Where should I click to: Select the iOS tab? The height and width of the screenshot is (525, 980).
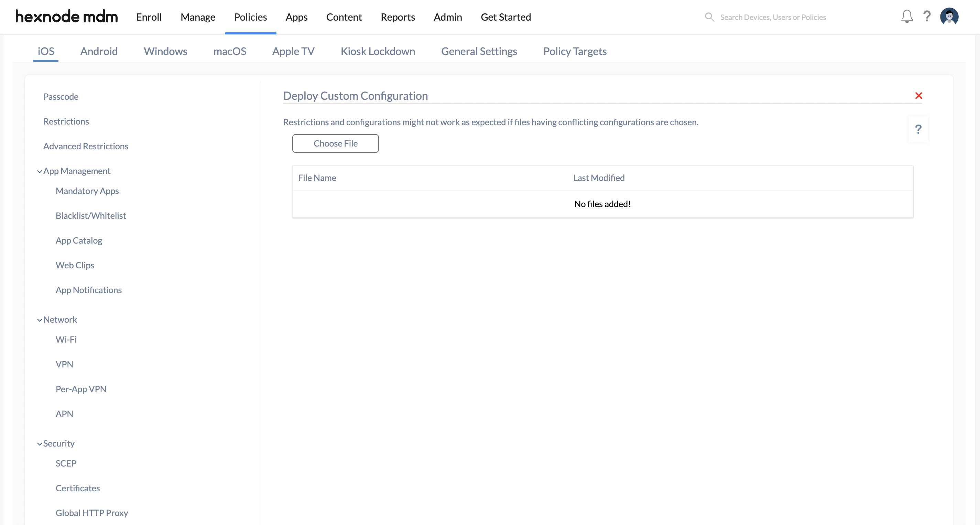click(46, 51)
